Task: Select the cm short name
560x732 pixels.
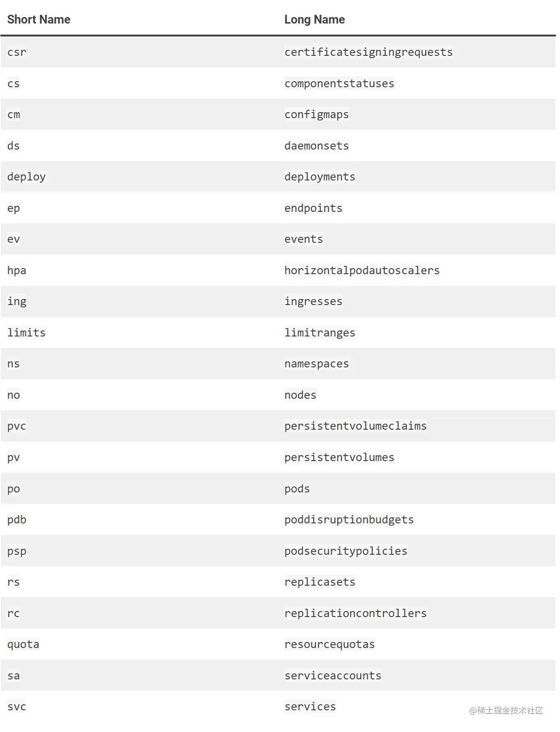Action: (x=14, y=114)
